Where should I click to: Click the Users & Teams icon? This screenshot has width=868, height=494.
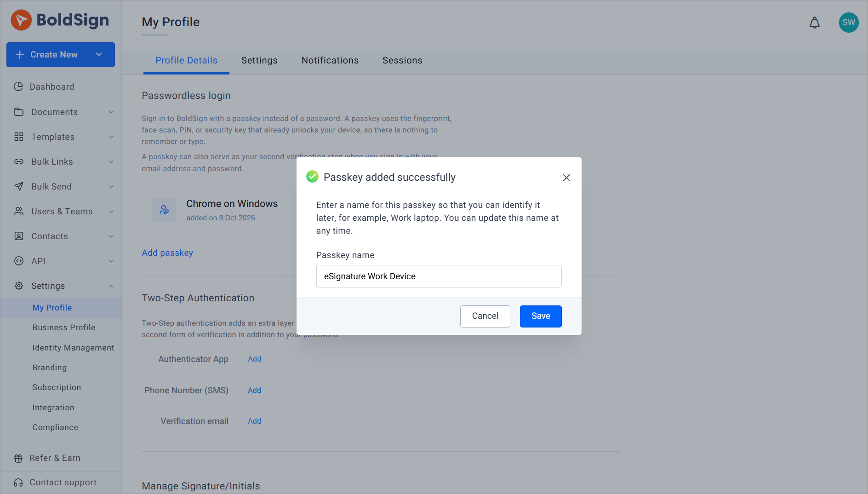click(x=19, y=211)
